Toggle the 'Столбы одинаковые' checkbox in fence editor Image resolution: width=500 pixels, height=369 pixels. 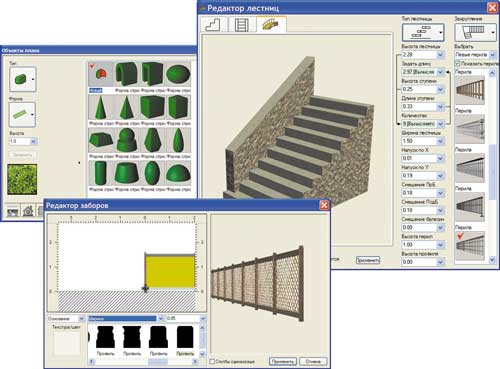(212, 361)
